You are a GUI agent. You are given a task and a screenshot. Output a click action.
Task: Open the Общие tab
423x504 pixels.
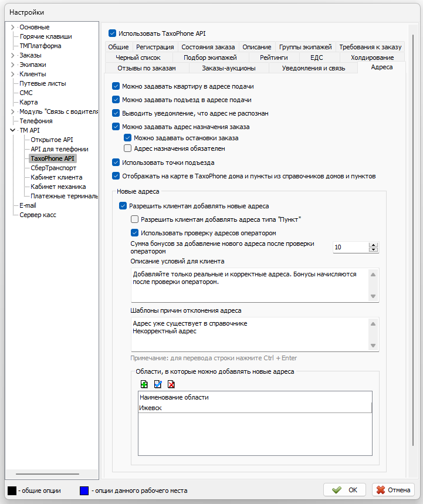[x=119, y=47]
